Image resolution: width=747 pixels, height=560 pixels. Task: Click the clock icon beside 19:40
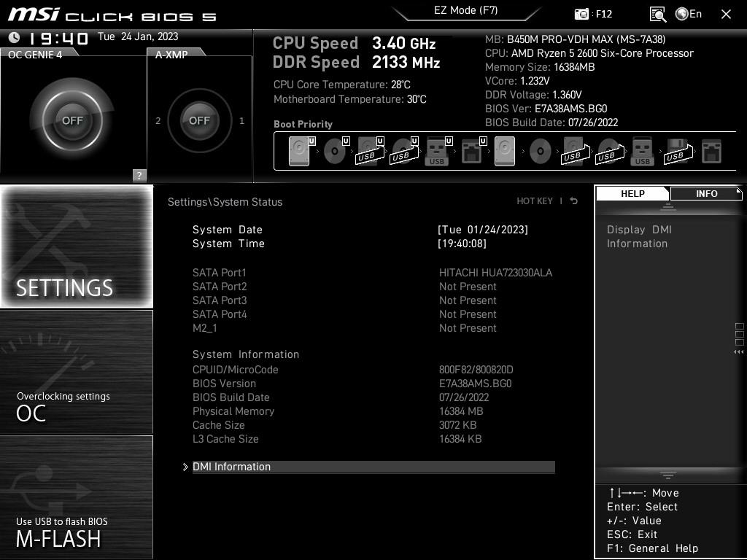click(x=15, y=37)
